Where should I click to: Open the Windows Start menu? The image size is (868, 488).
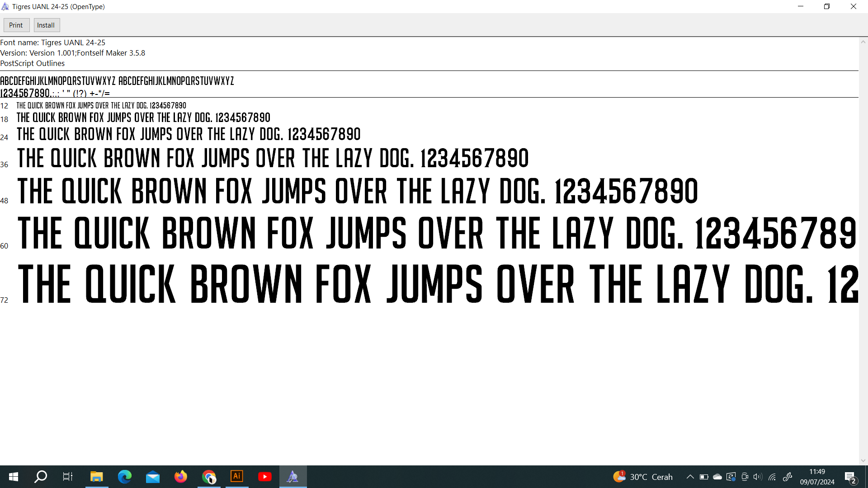[x=14, y=477]
